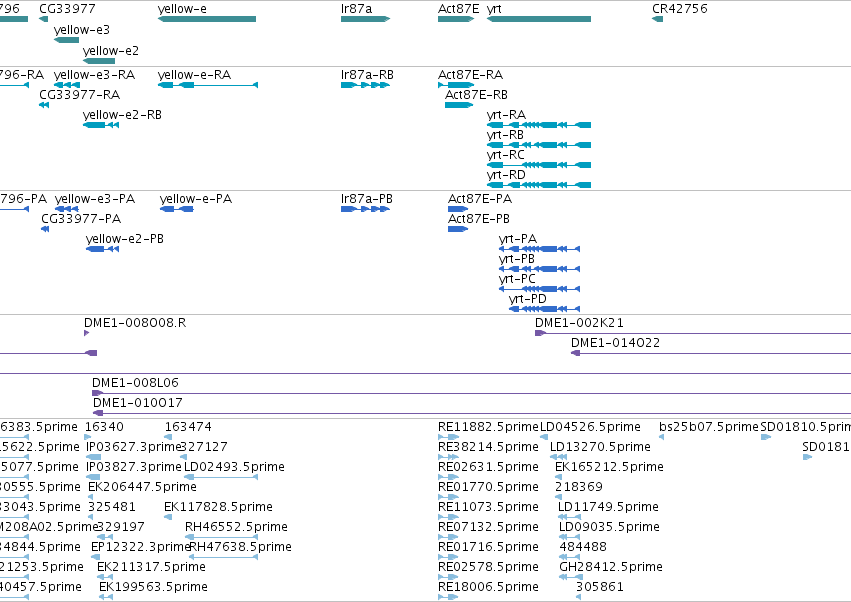Select the LD04526.5prime EST label
The image size is (851, 602).
coord(590,427)
